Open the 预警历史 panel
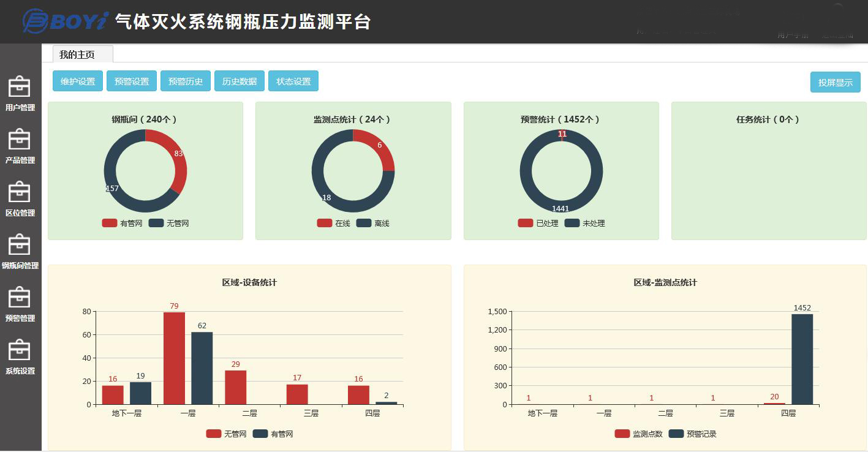This screenshot has height=452, width=868. [185, 80]
